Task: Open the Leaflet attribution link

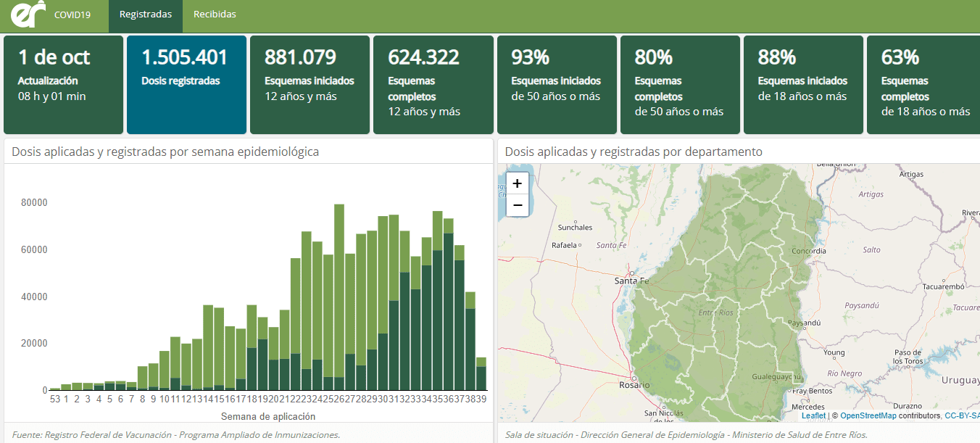Action: (x=813, y=415)
